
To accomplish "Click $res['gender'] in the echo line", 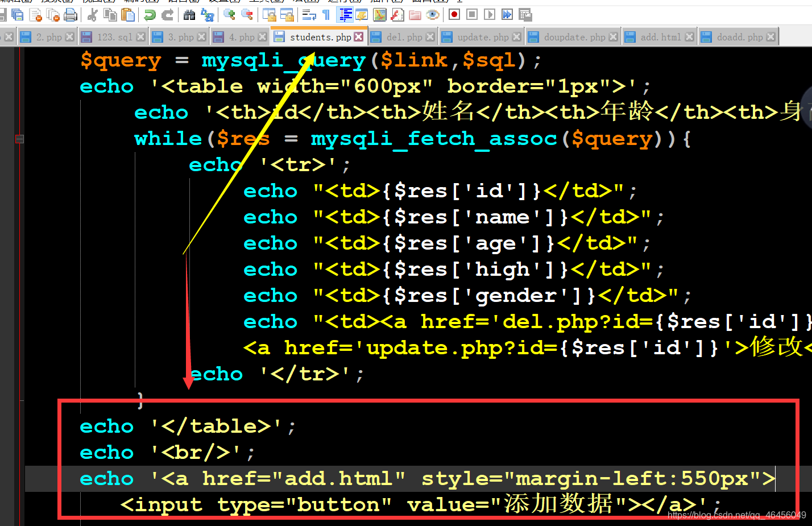I will pos(488,296).
